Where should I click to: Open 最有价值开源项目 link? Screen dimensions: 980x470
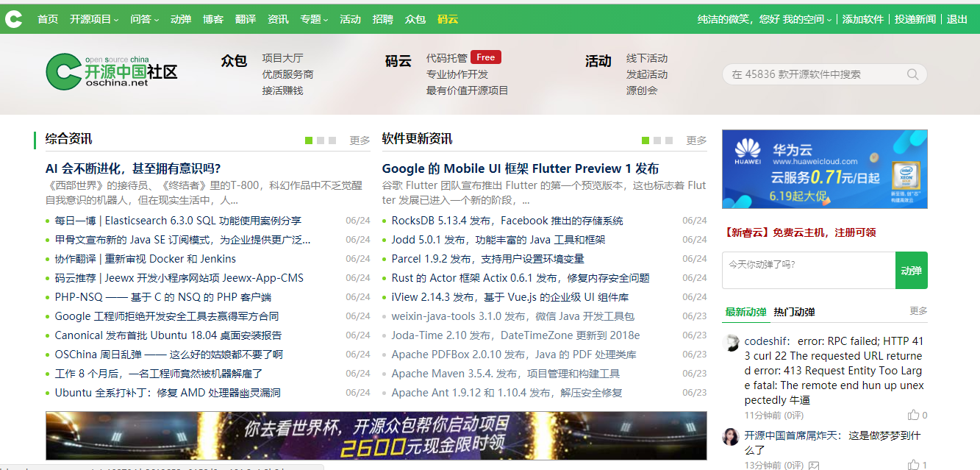[468, 90]
